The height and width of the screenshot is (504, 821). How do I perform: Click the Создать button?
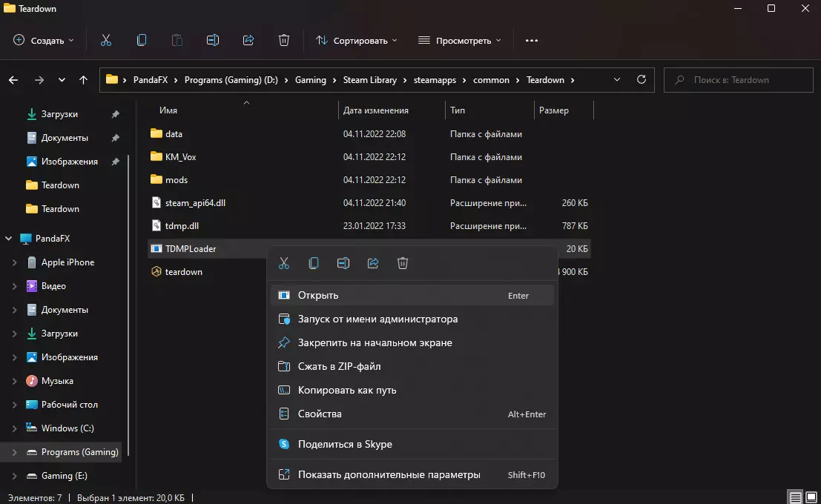44,40
